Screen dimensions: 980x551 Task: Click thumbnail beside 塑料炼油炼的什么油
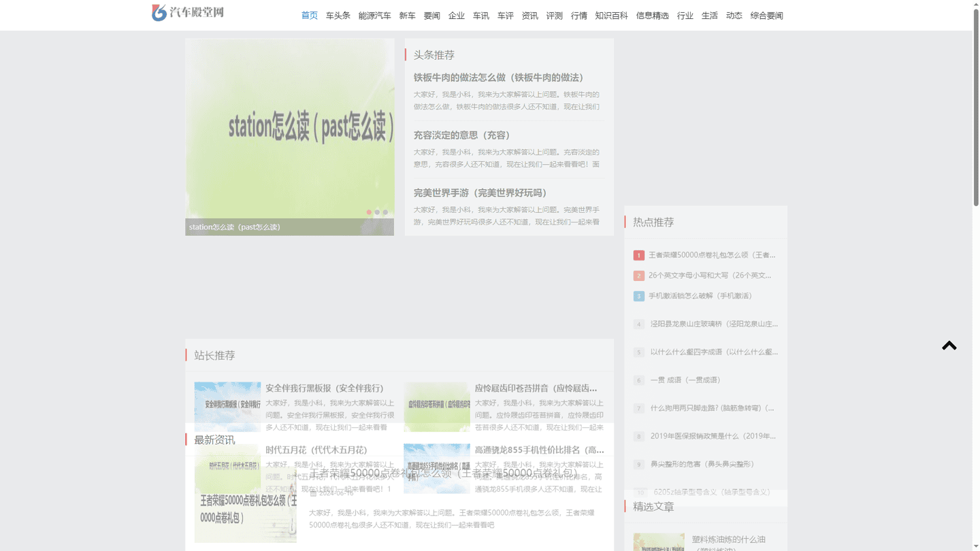[x=659, y=542]
